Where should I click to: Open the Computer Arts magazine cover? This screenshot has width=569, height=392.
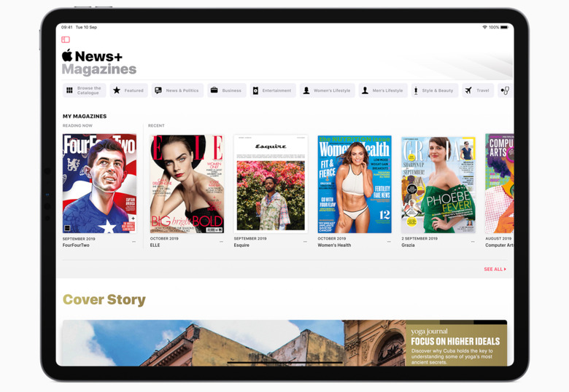[500, 184]
